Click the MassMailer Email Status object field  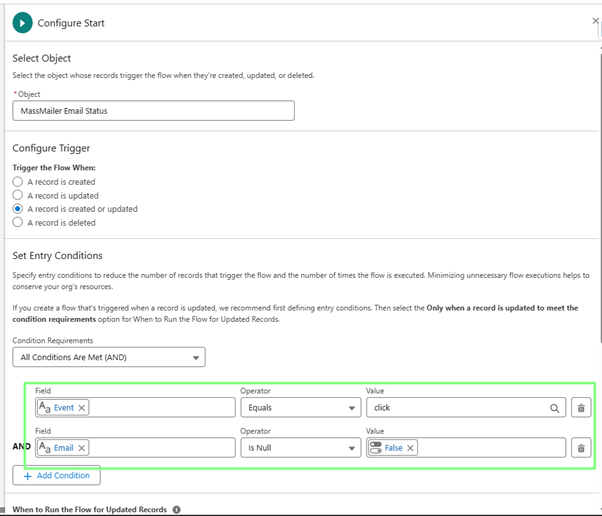[153, 111]
